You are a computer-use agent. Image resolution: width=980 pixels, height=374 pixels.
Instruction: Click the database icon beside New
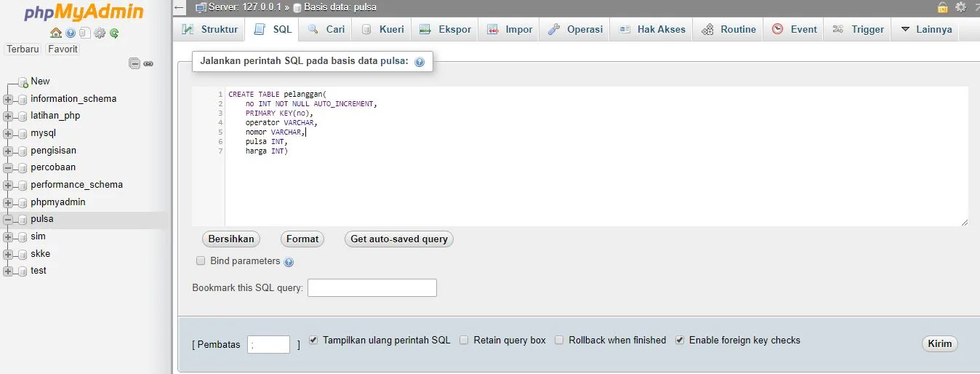[23, 82]
